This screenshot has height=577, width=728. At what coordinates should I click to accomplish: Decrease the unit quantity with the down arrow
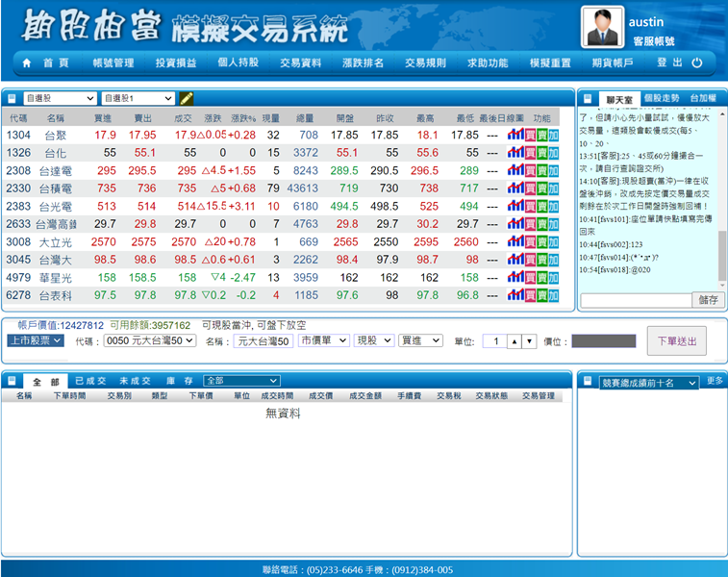[x=529, y=341]
